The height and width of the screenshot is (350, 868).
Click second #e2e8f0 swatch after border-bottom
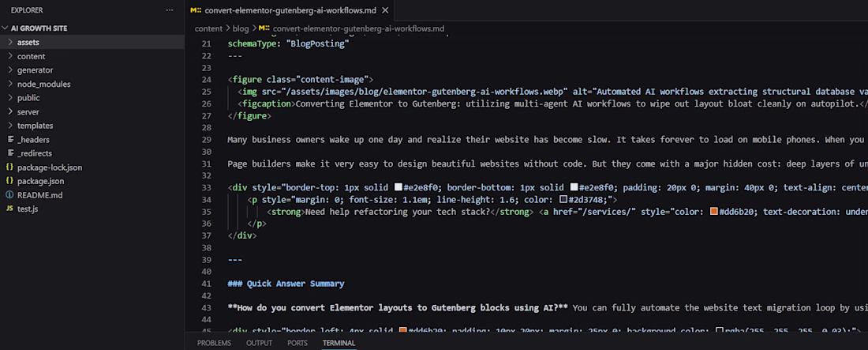pos(574,188)
